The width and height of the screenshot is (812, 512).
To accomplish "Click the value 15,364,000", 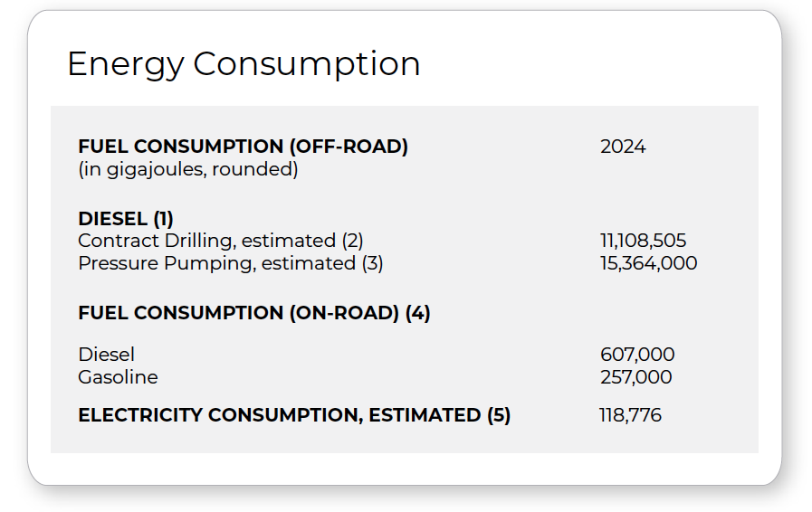I will [x=648, y=263].
